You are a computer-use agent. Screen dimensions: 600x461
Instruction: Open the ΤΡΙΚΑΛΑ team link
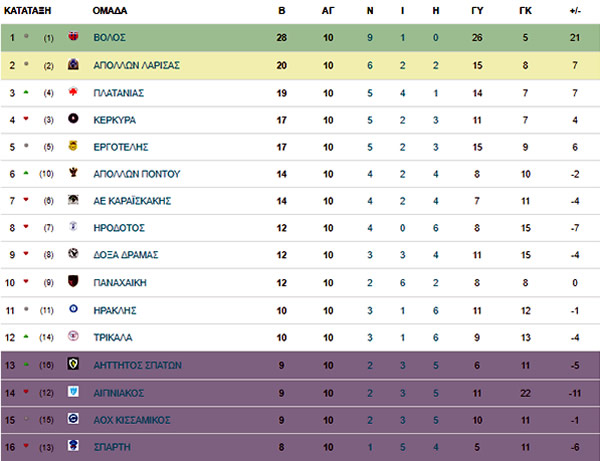[113, 337]
